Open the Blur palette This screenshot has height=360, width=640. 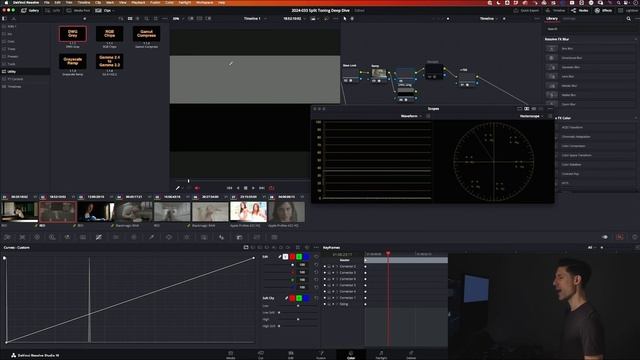click(221, 237)
